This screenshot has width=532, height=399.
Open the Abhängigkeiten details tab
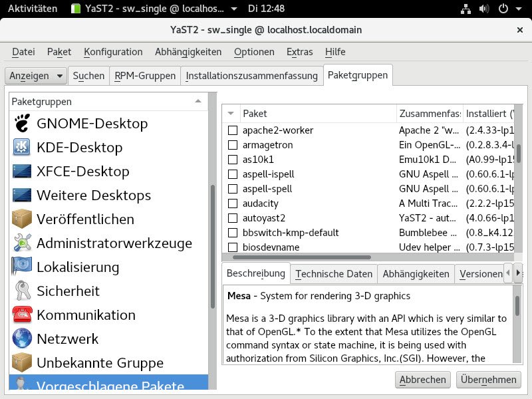(x=416, y=274)
